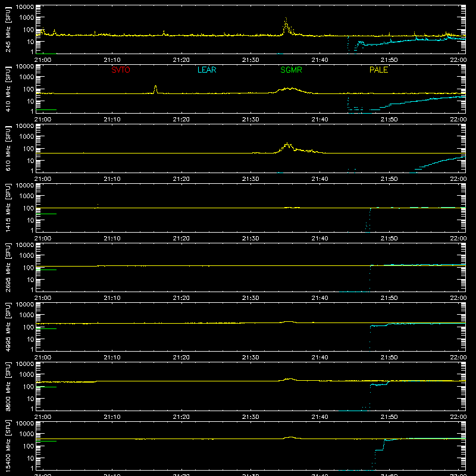Select the 2695 MHz [SFU] axis title
The width and height of the screenshot is (476, 476).
coord(8,267)
